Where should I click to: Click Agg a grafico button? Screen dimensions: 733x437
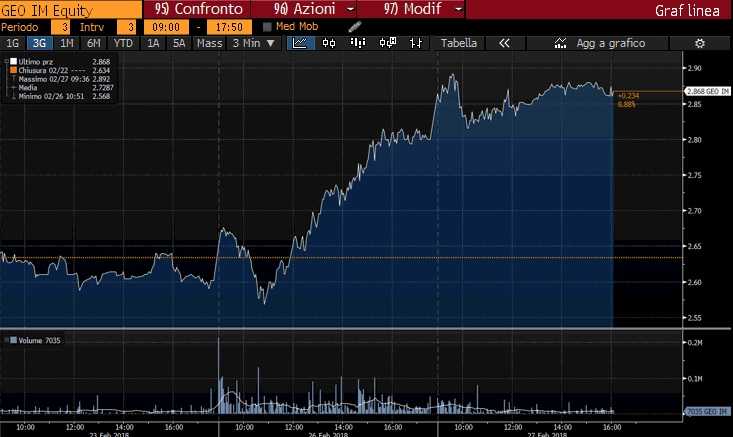(597, 43)
